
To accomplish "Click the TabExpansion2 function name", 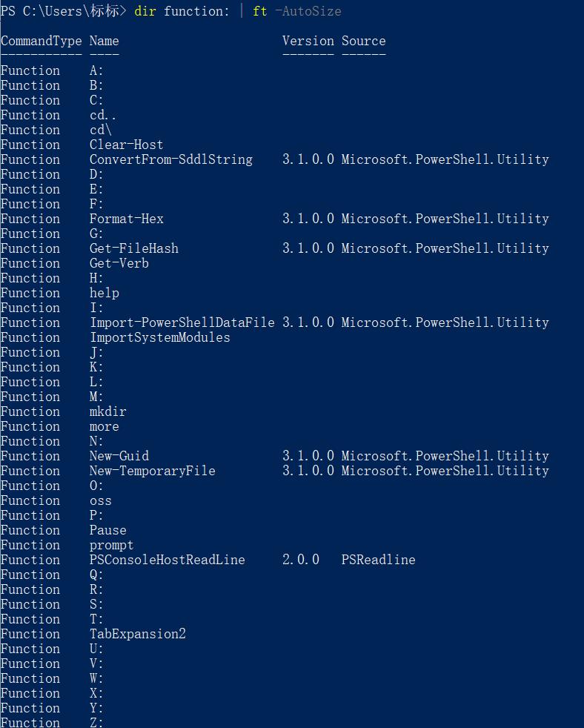I will coord(137,634).
